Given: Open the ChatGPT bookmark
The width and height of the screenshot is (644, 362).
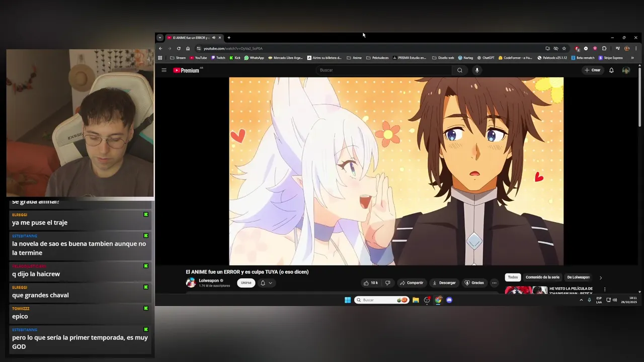Looking at the screenshot, I should tap(486, 58).
